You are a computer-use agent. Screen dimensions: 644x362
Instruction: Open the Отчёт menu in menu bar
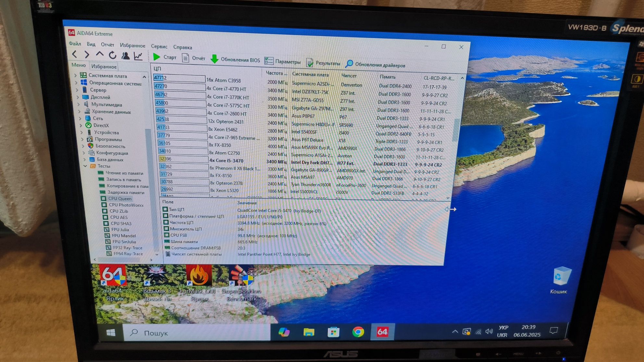click(x=107, y=45)
